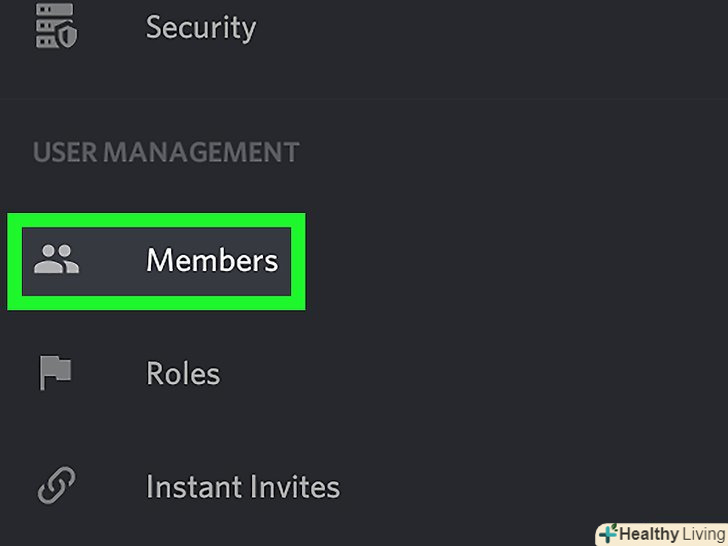This screenshot has width=728, height=546.
Task: Click the Roles flag icon
Action: click(x=55, y=373)
